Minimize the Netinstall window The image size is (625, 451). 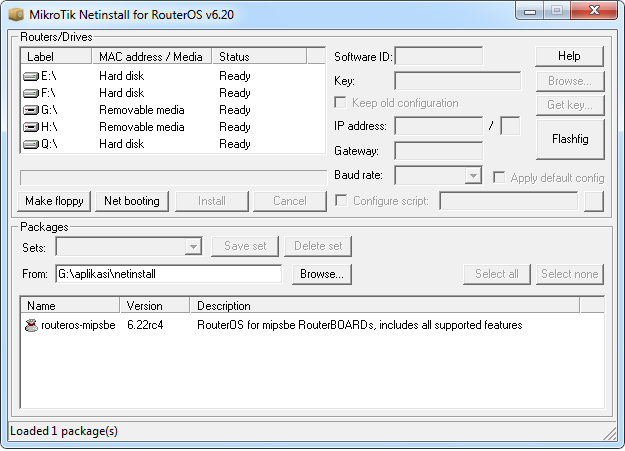coord(530,11)
